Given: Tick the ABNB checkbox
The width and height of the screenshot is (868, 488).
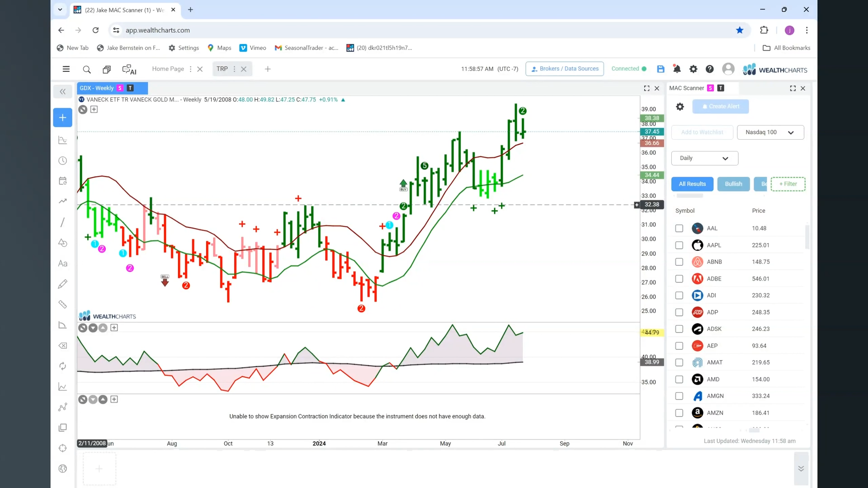Looking at the screenshot, I should pos(679,262).
